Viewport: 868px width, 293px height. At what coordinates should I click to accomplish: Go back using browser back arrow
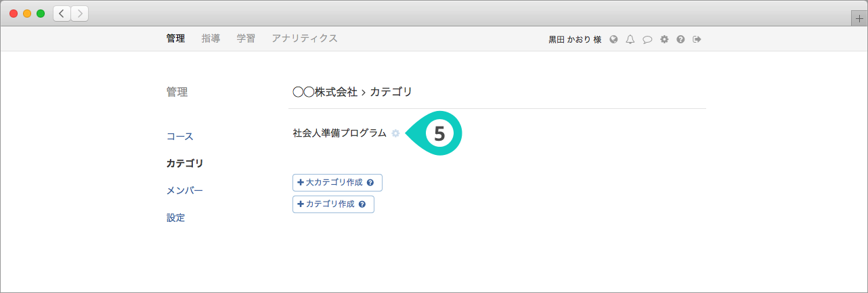tap(62, 14)
